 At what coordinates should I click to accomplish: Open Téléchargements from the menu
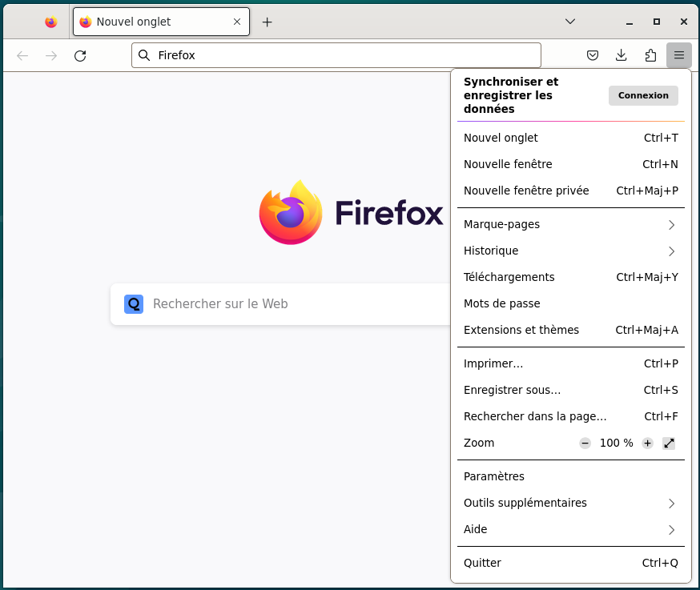pos(571,277)
